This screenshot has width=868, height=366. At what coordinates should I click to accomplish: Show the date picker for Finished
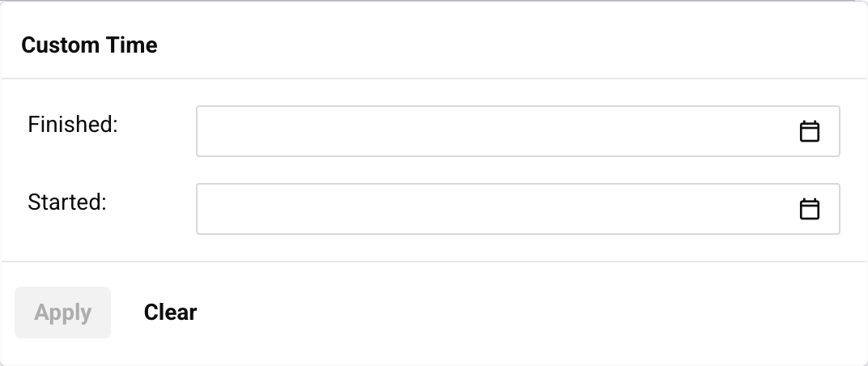click(810, 131)
